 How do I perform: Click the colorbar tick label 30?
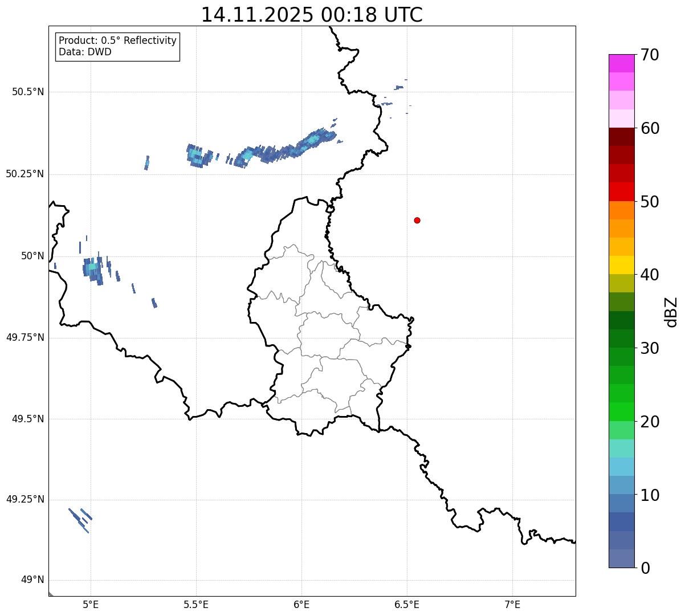coord(650,348)
